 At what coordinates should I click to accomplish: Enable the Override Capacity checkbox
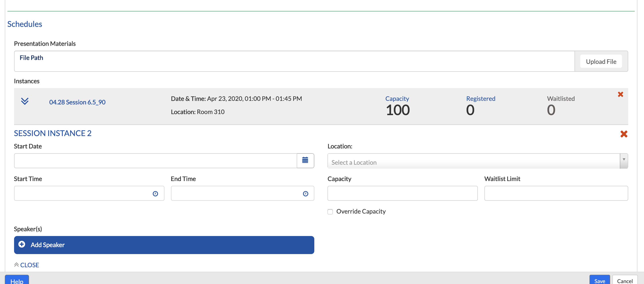(330, 212)
